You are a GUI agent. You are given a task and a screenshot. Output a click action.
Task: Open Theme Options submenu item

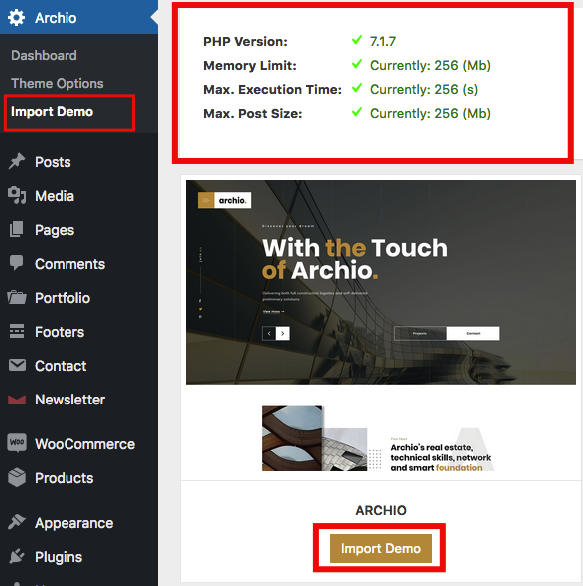point(57,83)
